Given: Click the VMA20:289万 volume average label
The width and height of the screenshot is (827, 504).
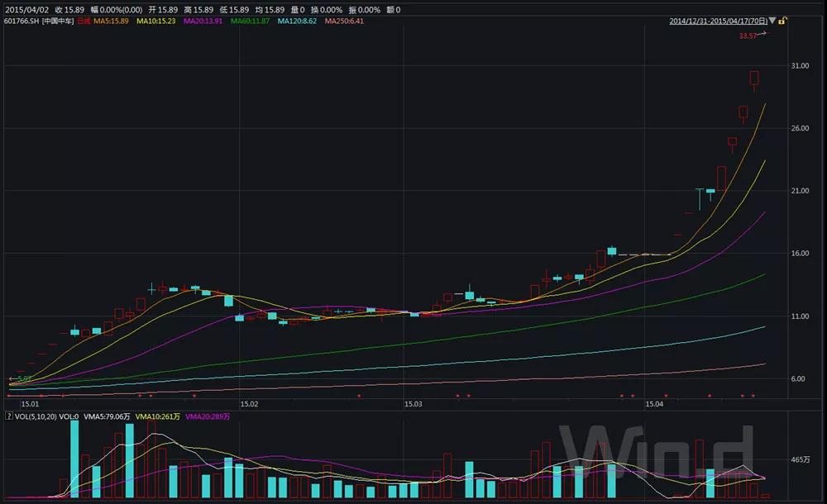Looking at the screenshot, I should point(208,416).
